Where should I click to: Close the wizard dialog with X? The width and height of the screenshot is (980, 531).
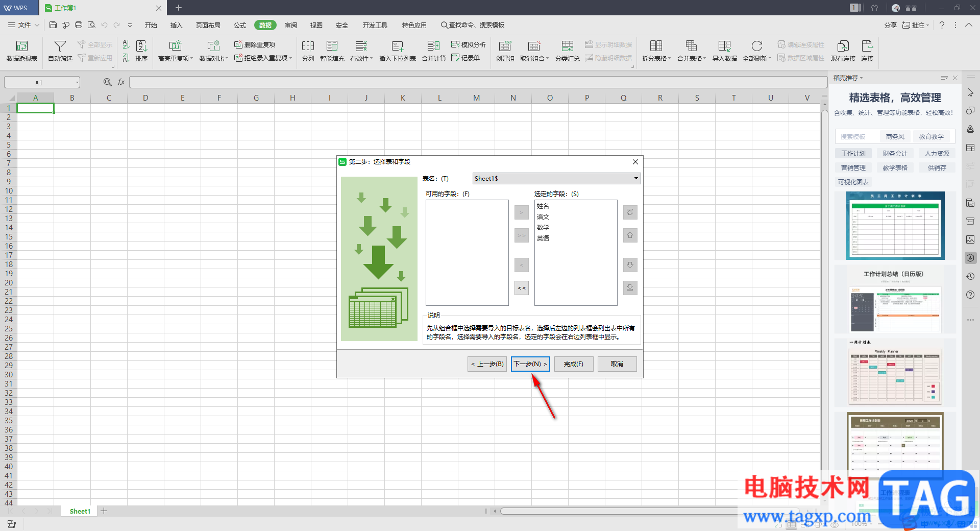click(635, 162)
